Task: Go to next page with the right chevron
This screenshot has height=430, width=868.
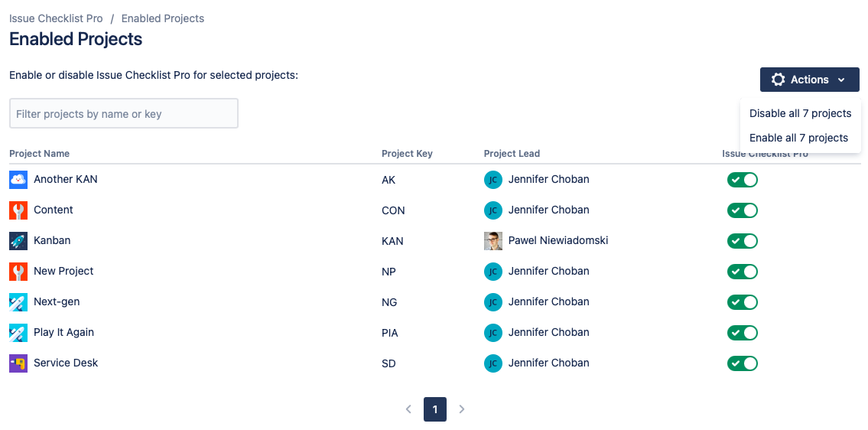Action: pyautogui.click(x=462, y=409)
